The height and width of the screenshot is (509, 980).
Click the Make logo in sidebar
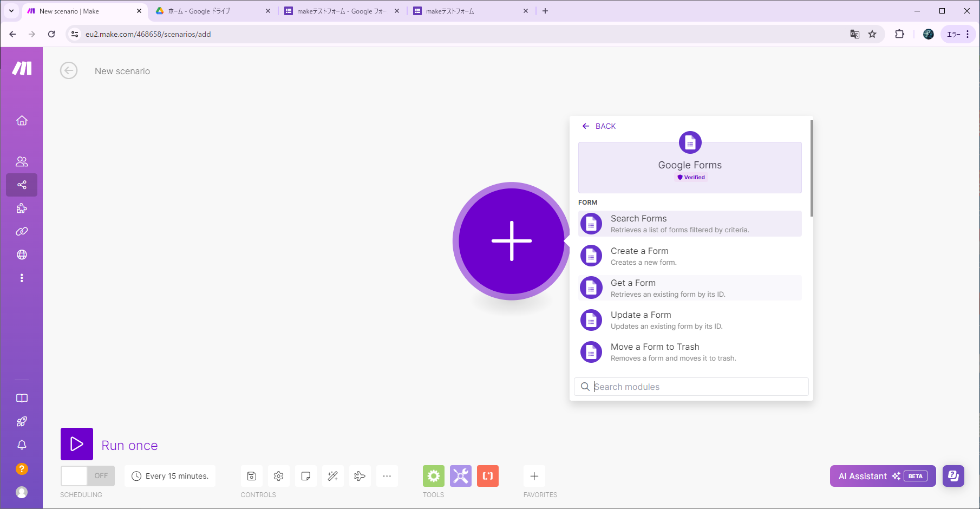click(22, 68)
